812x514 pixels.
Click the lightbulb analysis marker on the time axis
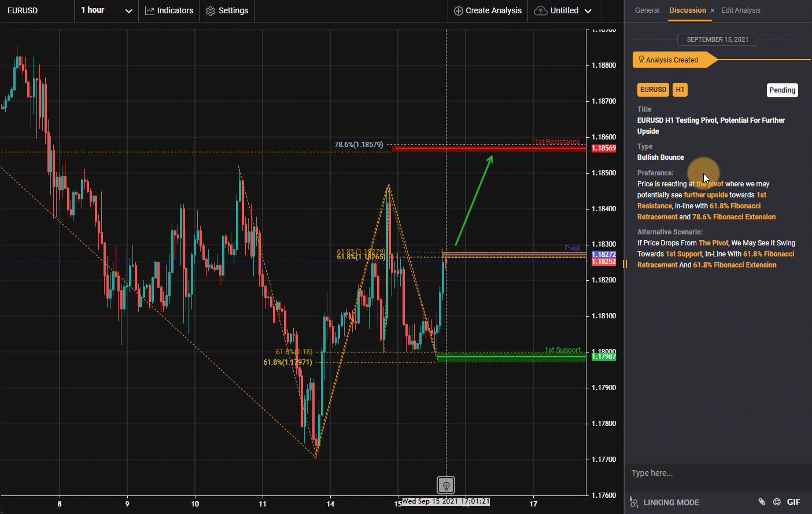pyautogui.click(x=446, y=484)
